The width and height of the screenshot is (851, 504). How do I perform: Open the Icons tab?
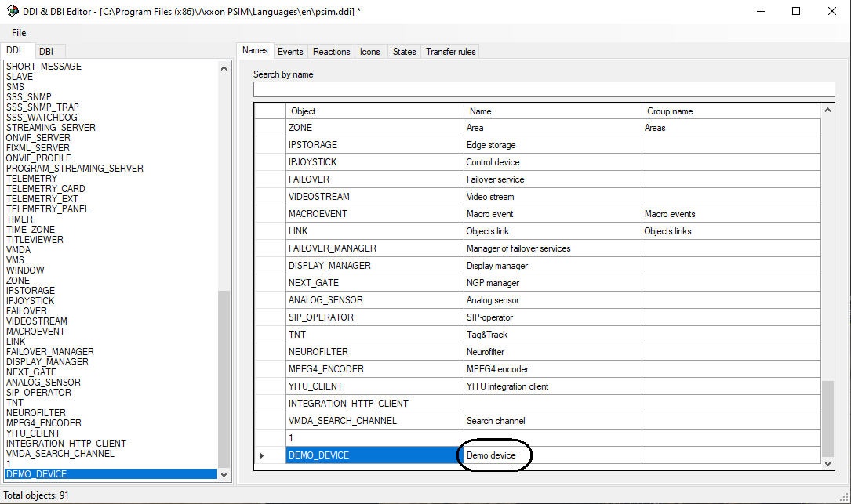(x=369, y=52)
